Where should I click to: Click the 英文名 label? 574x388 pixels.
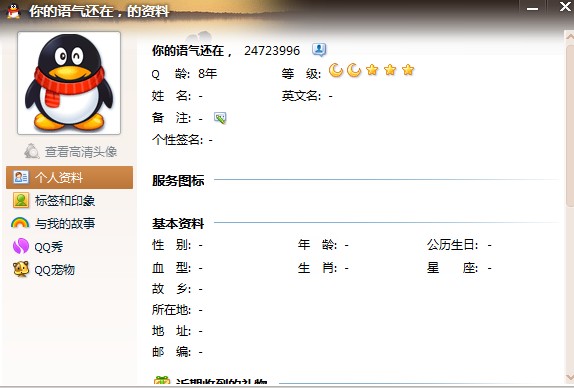[301, 96]
